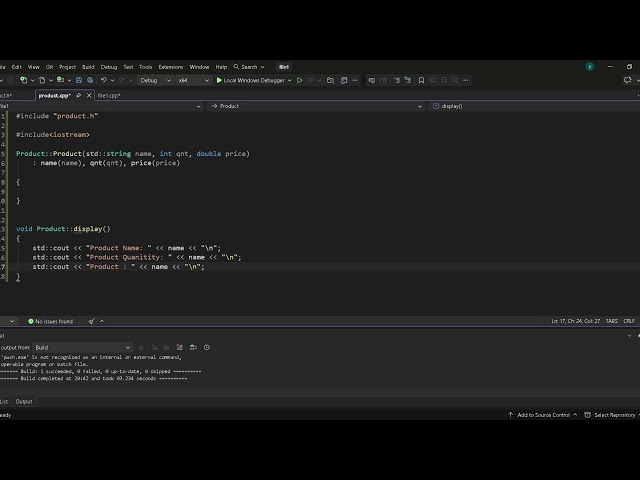Open the Help menu

tap(221, 67)
